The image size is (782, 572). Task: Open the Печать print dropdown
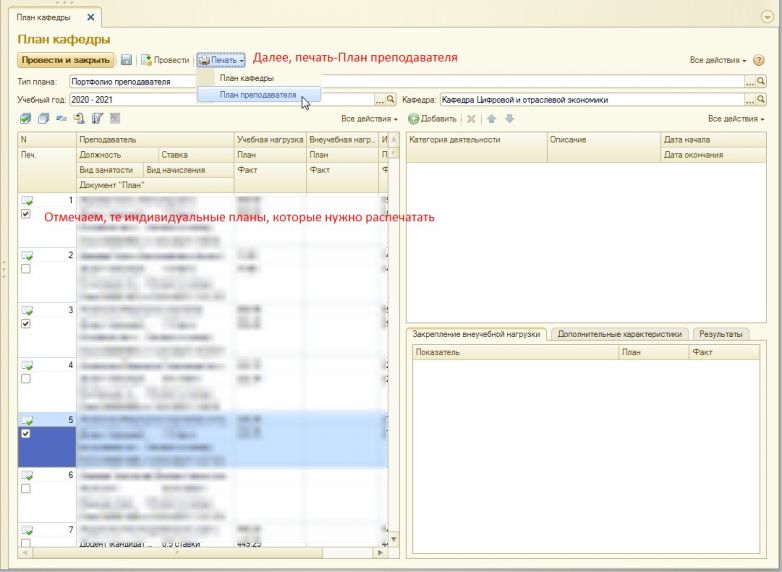[221, 60]
